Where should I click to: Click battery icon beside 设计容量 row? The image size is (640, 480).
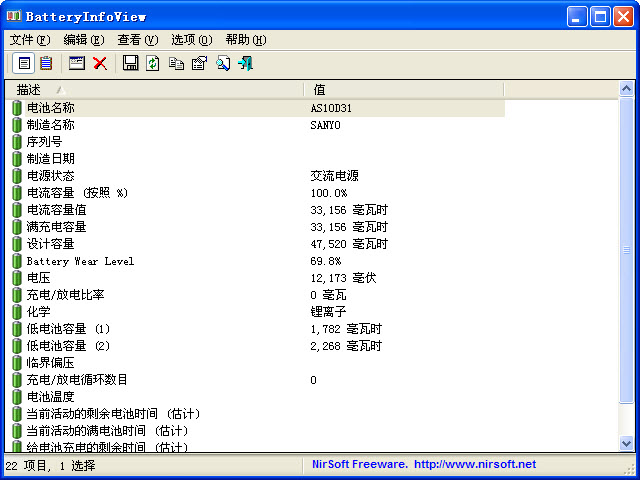[17, 244]
